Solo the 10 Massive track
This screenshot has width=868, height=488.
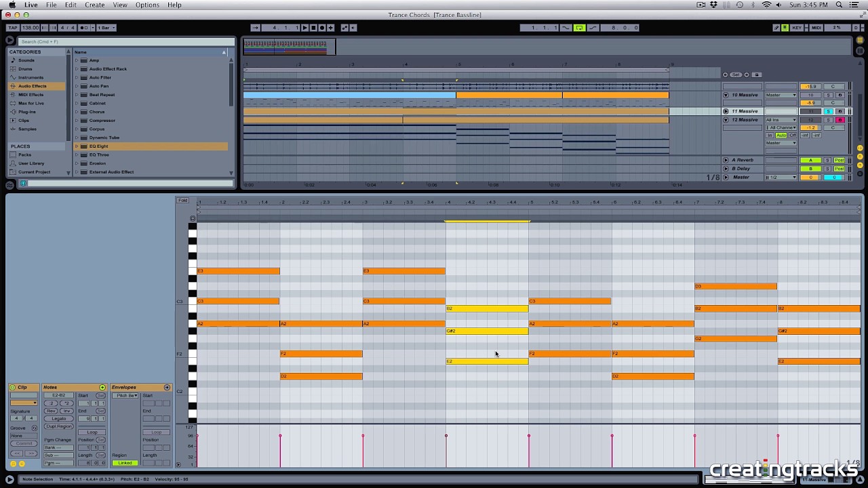[828, 95]
